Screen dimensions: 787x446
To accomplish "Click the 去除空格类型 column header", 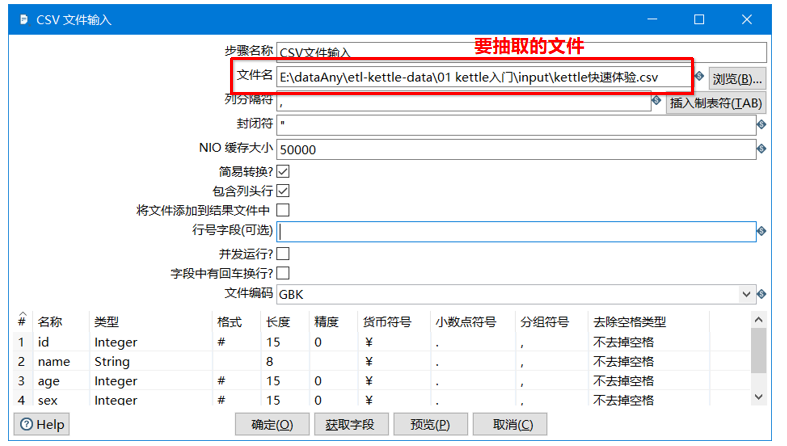I will pos(629,322).
